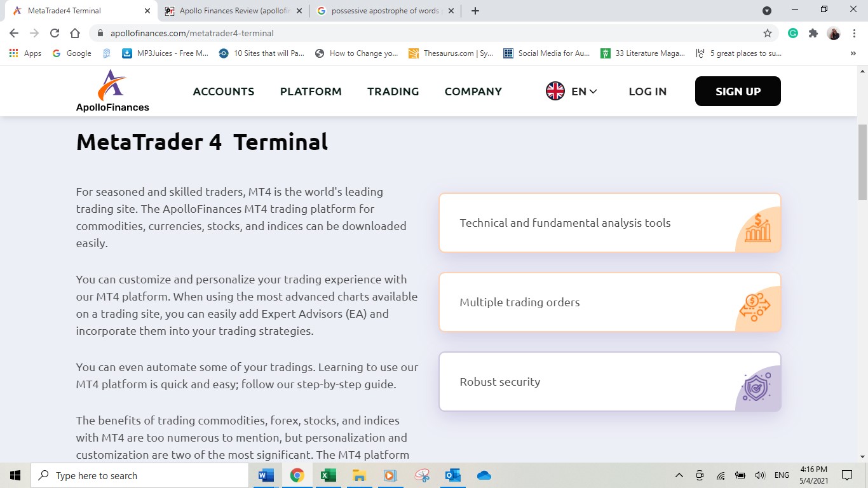The height and width of the screenshot is (488, 868).
Task: Click the Technical and fundamental analysis tools card
Action: [x=610, y=223]
